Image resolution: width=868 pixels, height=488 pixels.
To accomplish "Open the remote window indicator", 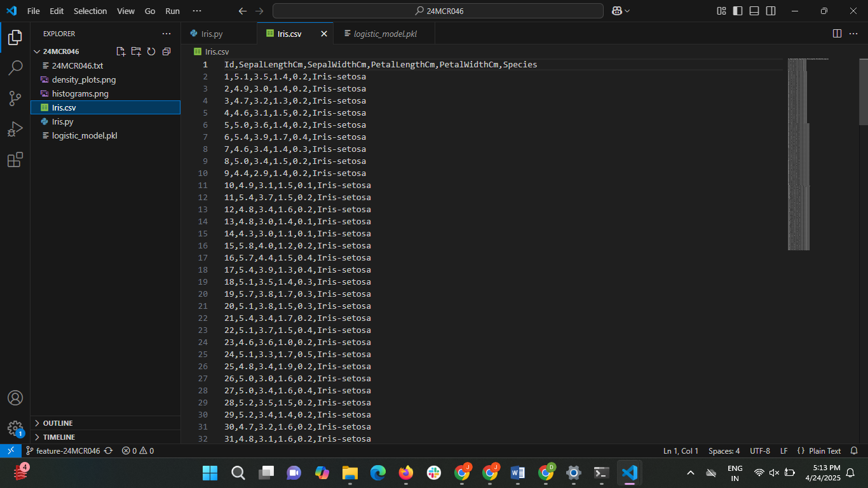I will 11,451.
